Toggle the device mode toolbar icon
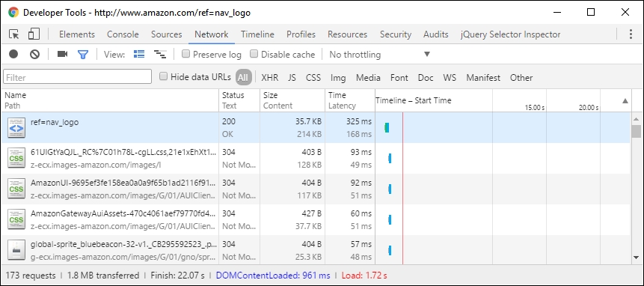Viewport: 644px width, 286px height. [x=34, y=34]
